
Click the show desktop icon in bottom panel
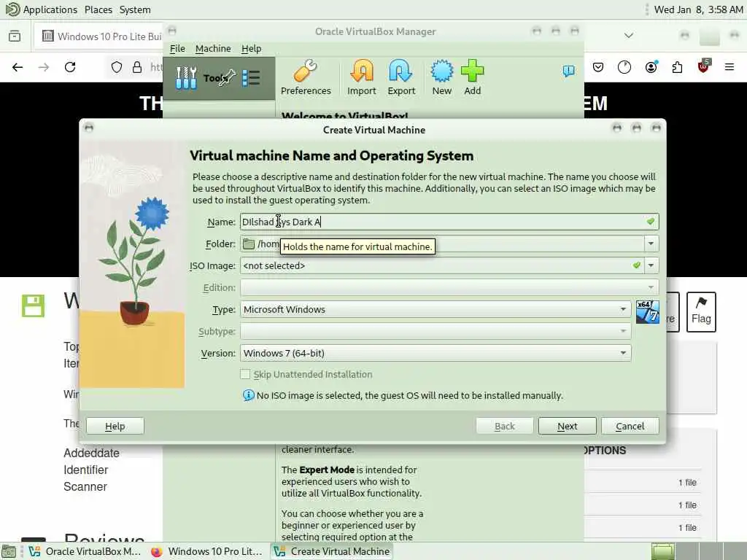pos(9,551)
